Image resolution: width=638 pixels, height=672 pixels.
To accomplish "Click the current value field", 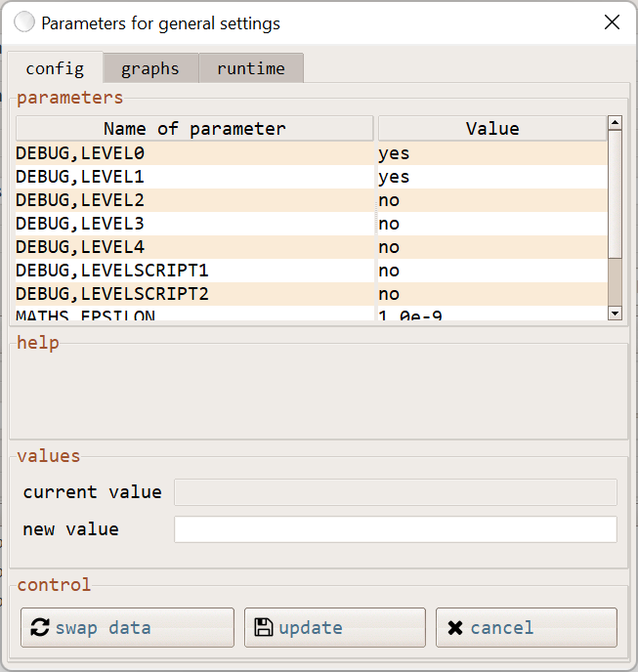I will 395,492.
